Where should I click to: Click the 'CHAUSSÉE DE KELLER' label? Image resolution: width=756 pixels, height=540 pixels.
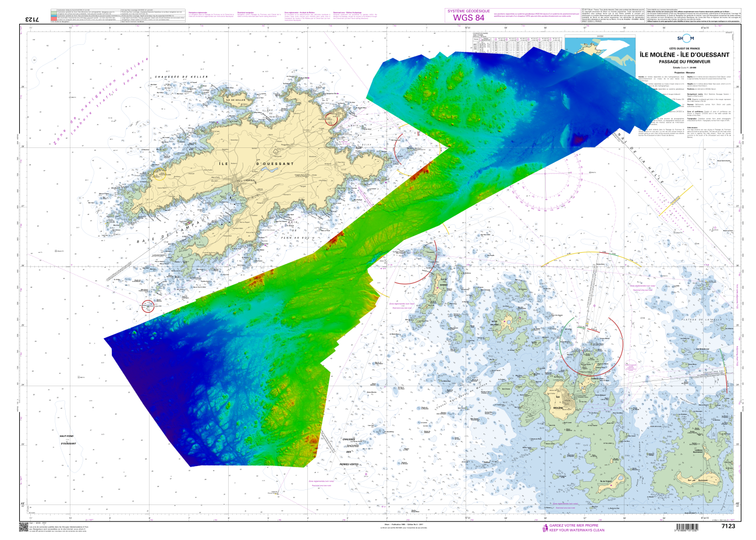182,77
